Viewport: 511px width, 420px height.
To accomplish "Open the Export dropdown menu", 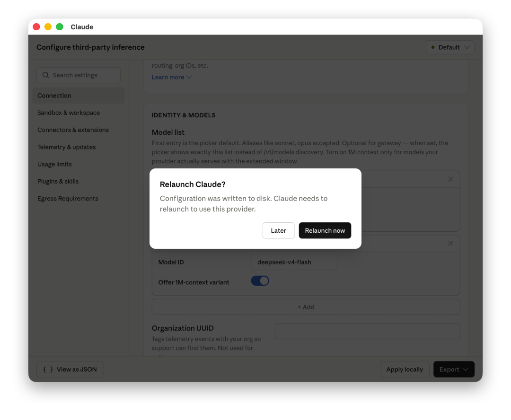I will [453, 369].
